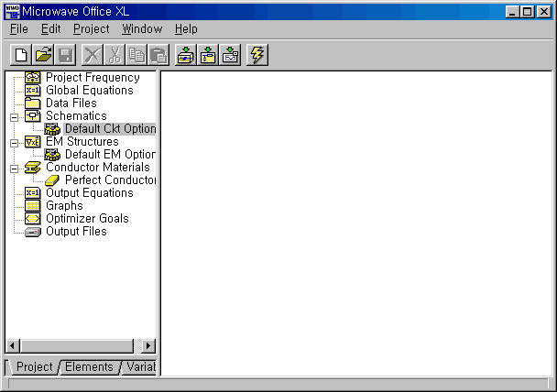The width and height of the screenshot is (557, 392).
Task: Select Output Files label
Action: (x=76, y=232)
